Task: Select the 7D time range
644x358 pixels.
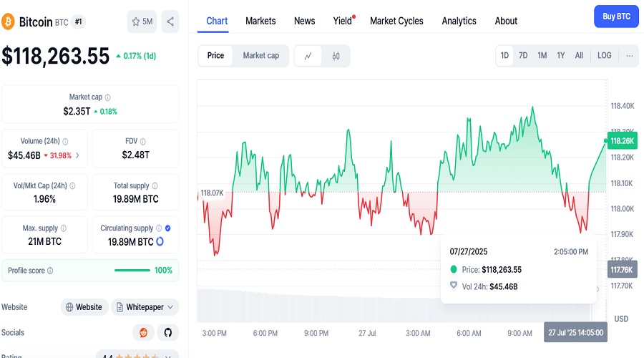Action: (523, 55)
